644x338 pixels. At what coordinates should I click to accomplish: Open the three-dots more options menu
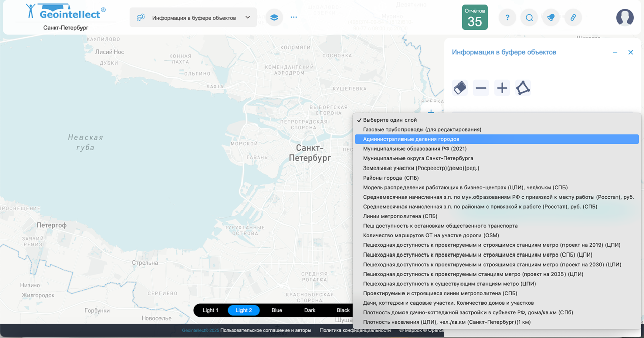click(x=294, y=17)
